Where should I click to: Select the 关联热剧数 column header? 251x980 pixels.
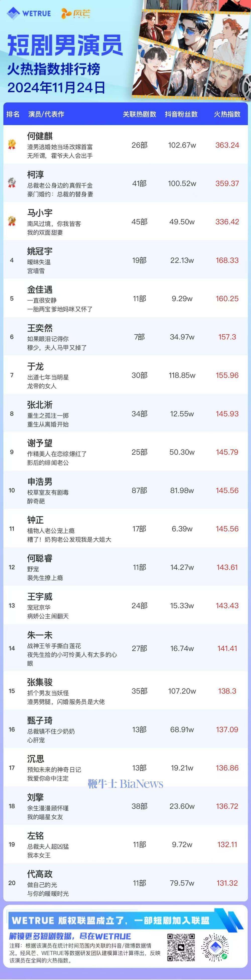pyautogui.click(x=139, y=114)
